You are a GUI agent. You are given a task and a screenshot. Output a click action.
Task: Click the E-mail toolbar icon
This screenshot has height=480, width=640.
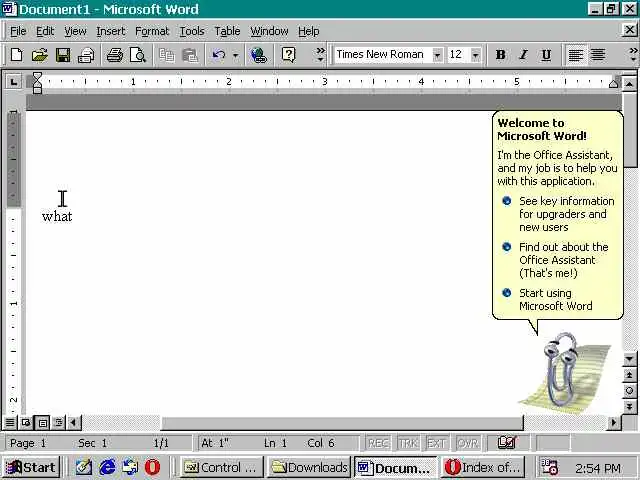86,55
